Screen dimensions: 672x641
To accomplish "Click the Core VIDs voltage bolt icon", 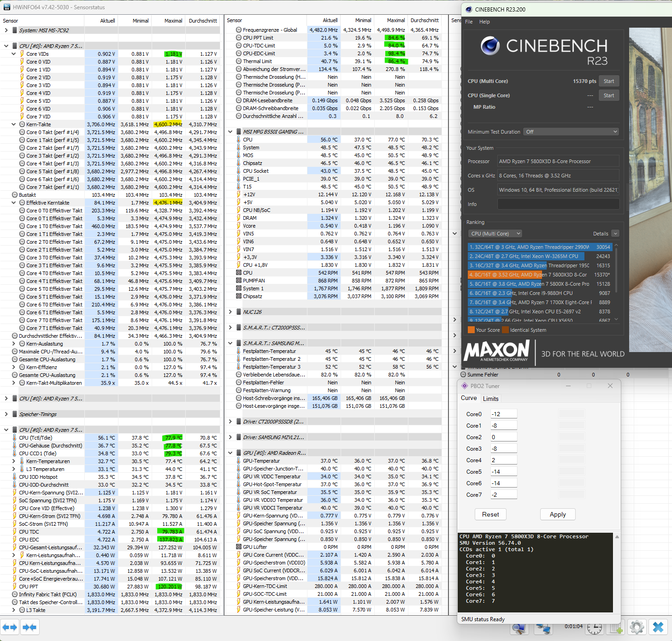I will coord(22,54).
